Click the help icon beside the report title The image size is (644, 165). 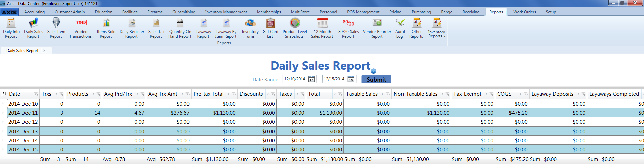(374, 71)
